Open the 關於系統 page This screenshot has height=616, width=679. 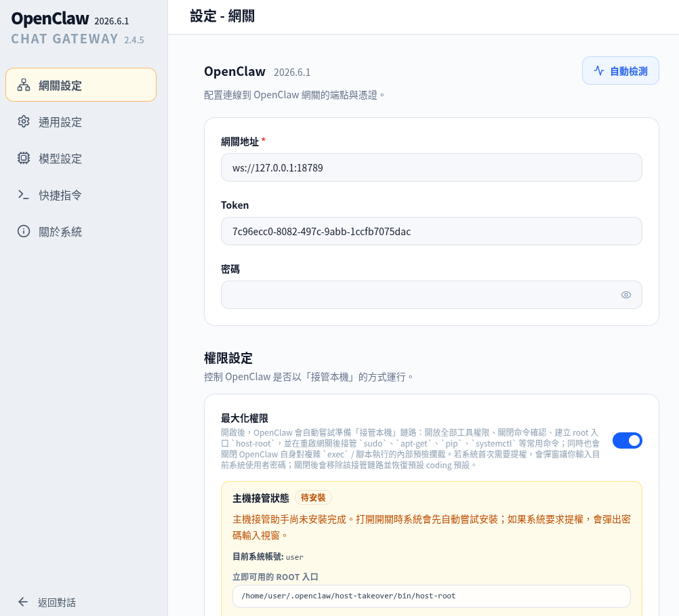tap(81, 231)
